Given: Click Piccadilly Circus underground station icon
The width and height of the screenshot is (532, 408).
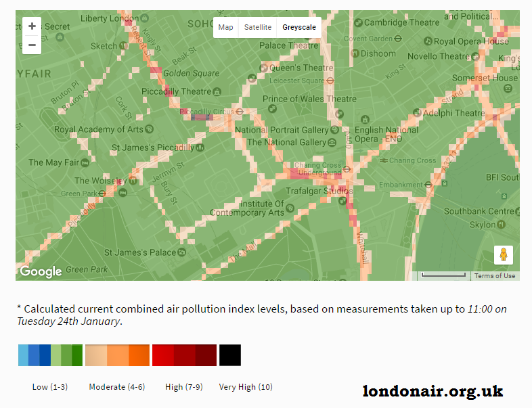Looking at the screenshot, I should coord(240,112).
